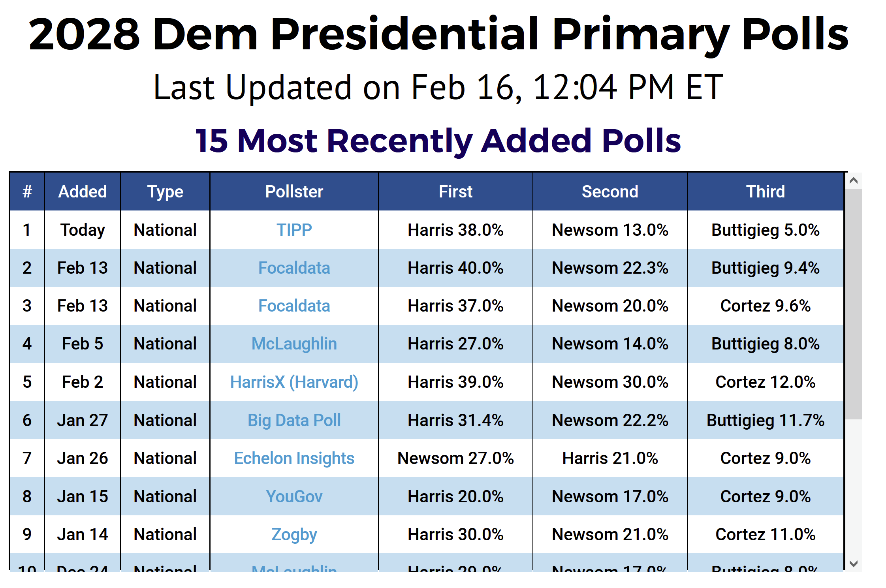Image resolution: width=886 pixels, height=588 pixels.
Task: Click the First column header
Action: point(455,192)
